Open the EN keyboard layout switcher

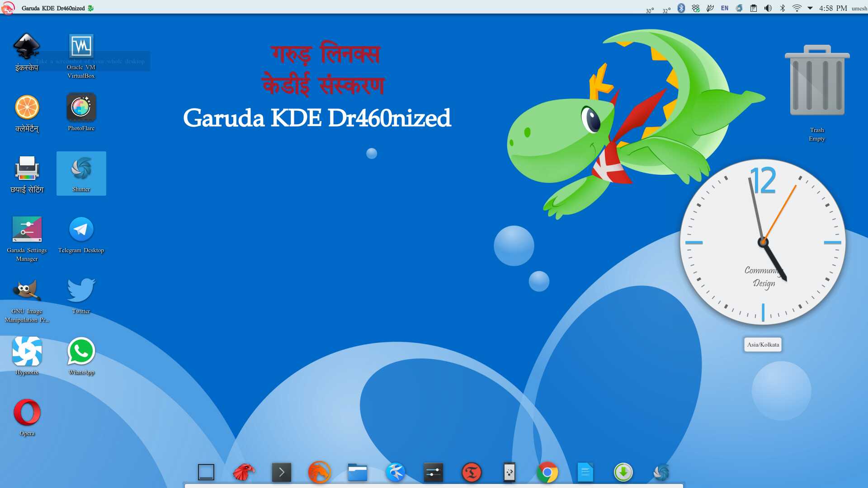click(x=725, y=8)
